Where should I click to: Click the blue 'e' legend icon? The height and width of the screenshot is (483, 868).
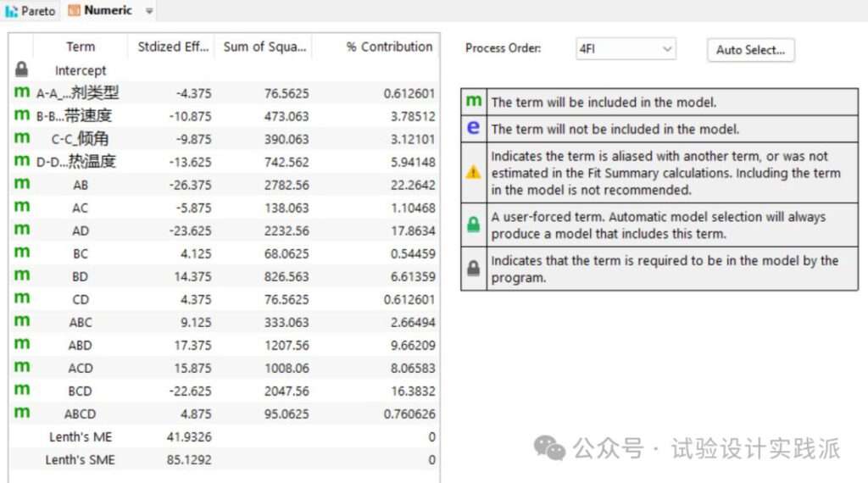tap(473, 128)
